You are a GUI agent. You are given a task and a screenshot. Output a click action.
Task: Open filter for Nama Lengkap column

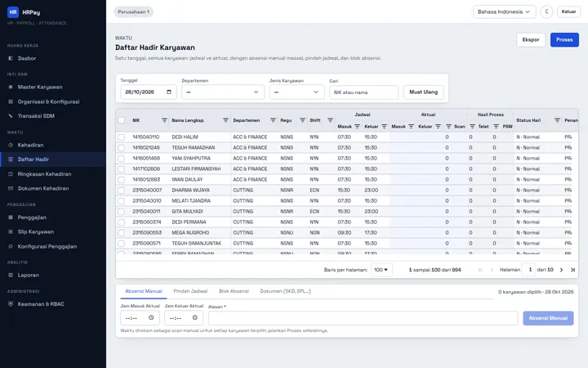point(225,120)
